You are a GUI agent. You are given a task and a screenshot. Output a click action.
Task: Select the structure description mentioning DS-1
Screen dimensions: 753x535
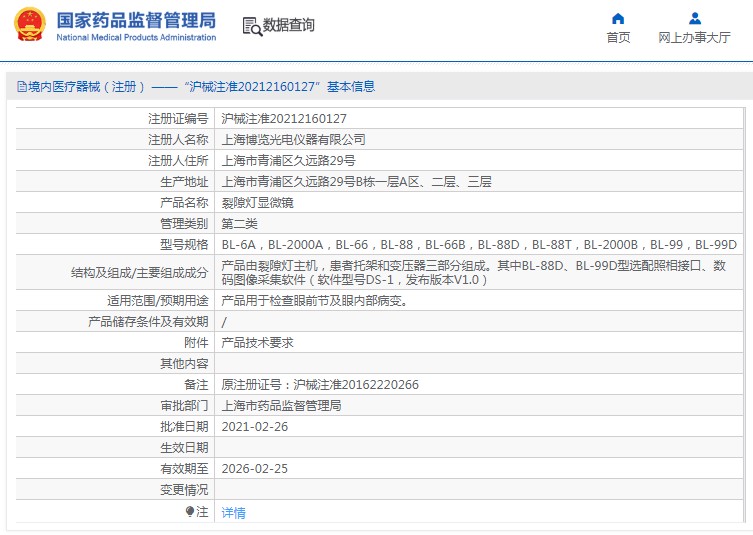474,272
